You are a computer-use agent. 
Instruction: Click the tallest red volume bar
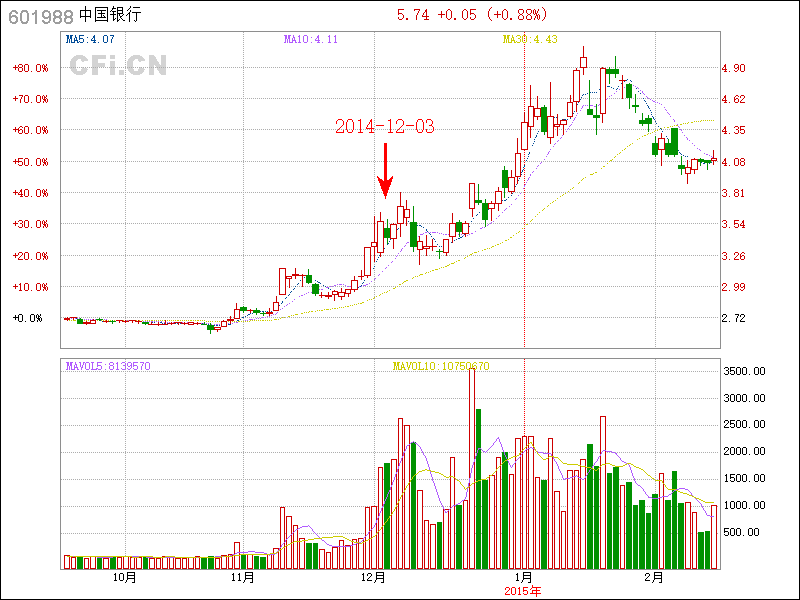[x=472, y=468]
